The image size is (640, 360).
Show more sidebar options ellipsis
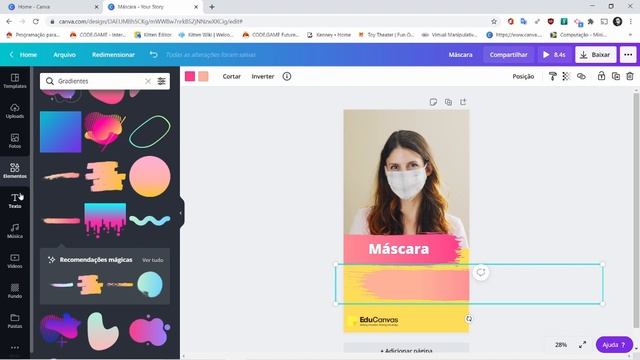pyautogui.click(x=15, y=348)
